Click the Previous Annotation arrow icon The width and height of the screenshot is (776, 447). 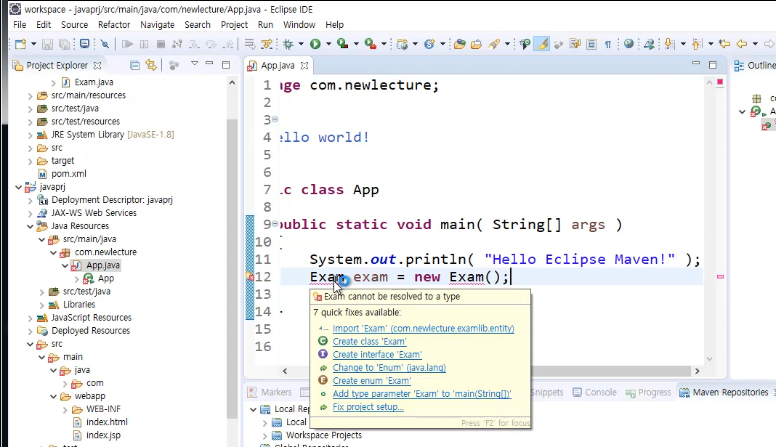tap(697, 44)
